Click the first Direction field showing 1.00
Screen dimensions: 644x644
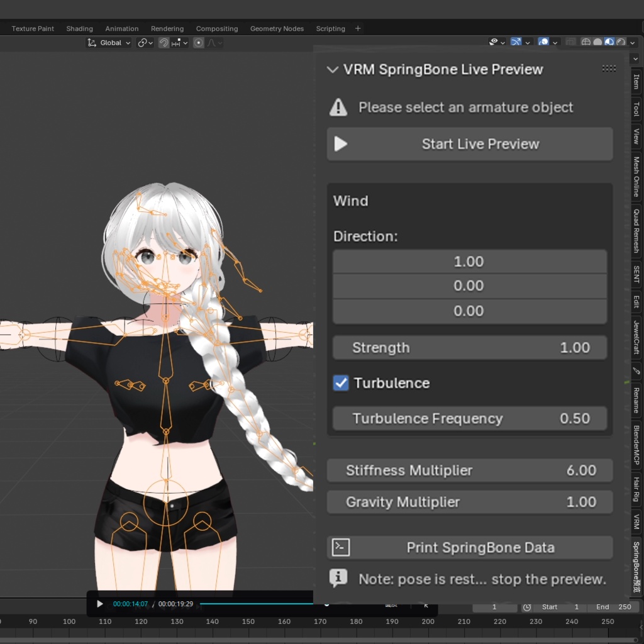click(470, 262)
